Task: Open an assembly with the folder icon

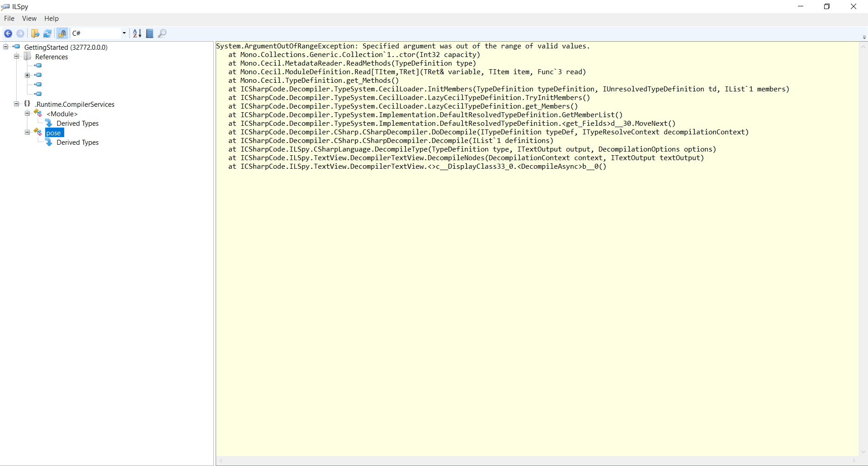Action: coord(35,33)
